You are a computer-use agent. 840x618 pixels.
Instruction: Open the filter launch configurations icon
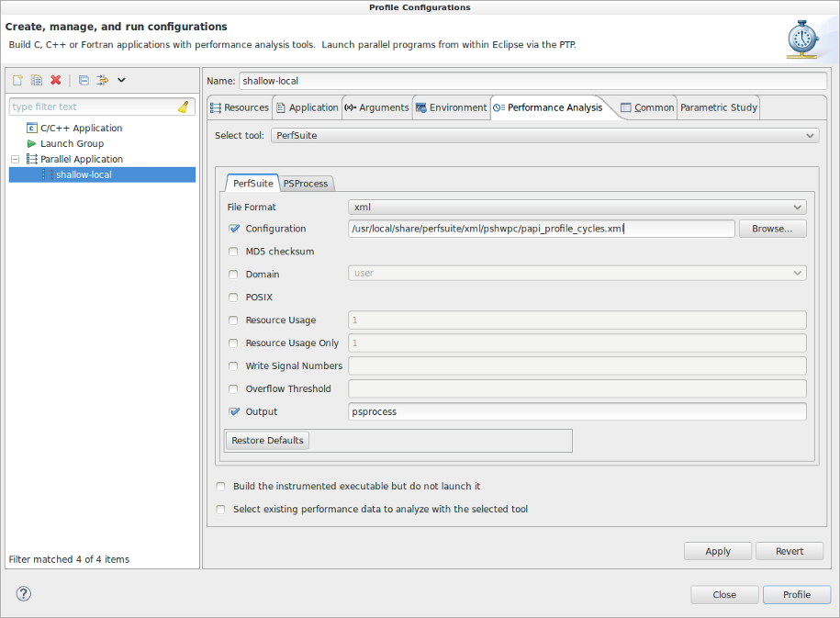click(x=102, y=81)
